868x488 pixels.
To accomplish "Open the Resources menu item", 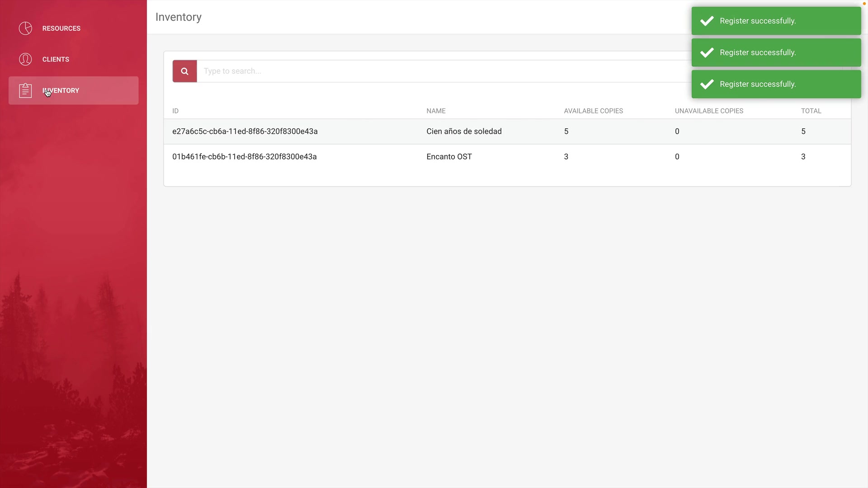I will click(x=61, y=28).
